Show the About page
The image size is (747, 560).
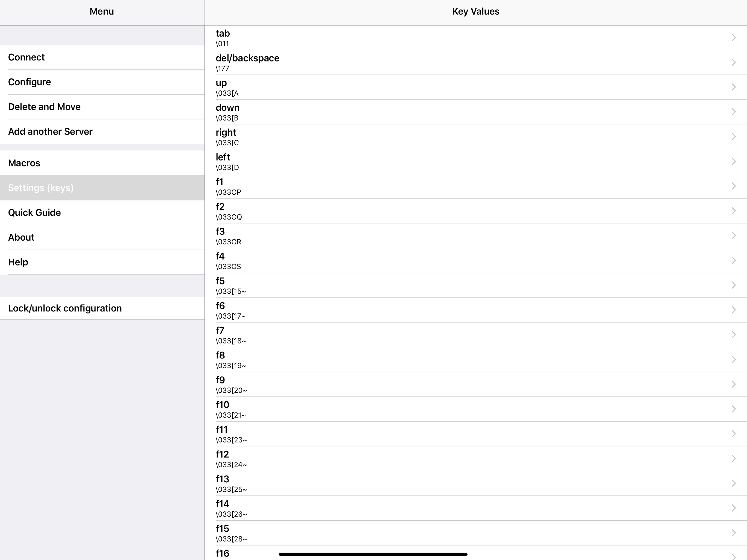tap(21, 237)
